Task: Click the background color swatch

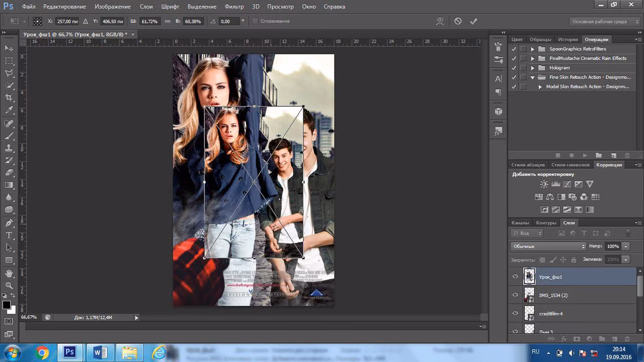Action: [13, 310]
